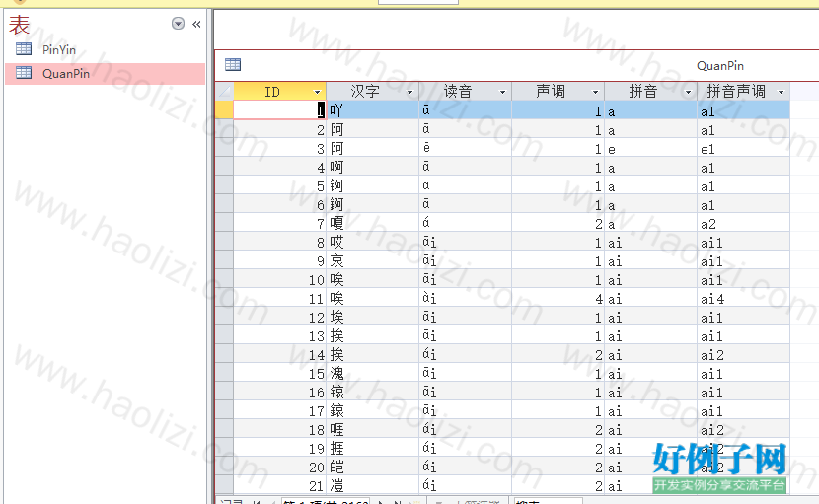Click the row selector for record ID 7

pyautogui.click(x=225, y=223)
